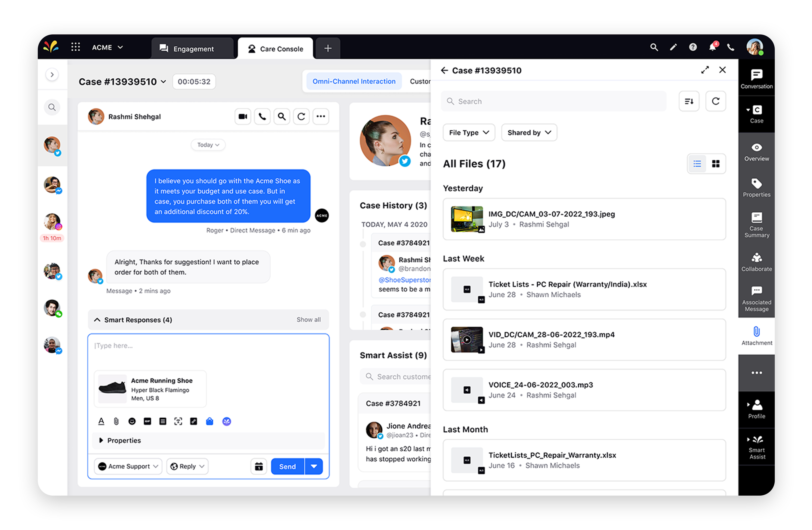Image resolution: width=812 pixels, height=530 pixels.
Task: Open the GIF picker in the reply box
Action: (147, 421)
